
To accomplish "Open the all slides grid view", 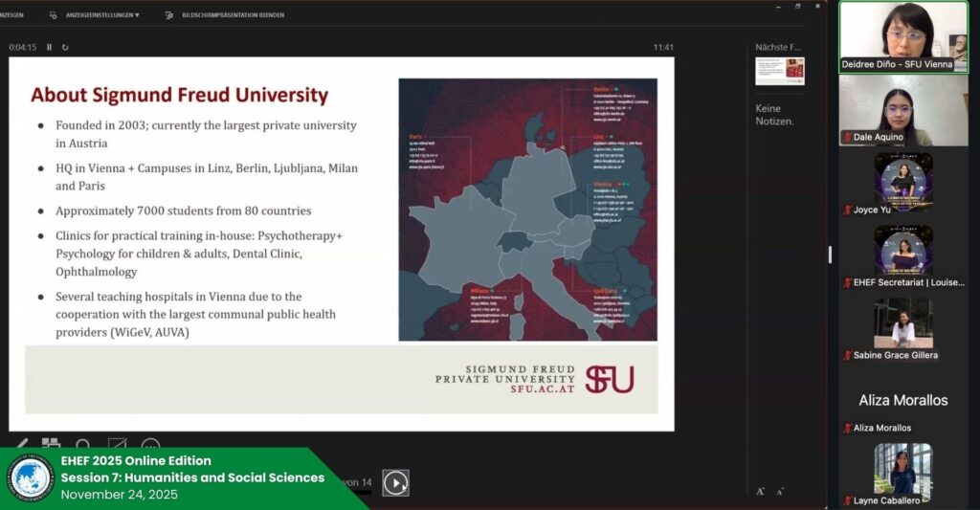I will point(51,446).
